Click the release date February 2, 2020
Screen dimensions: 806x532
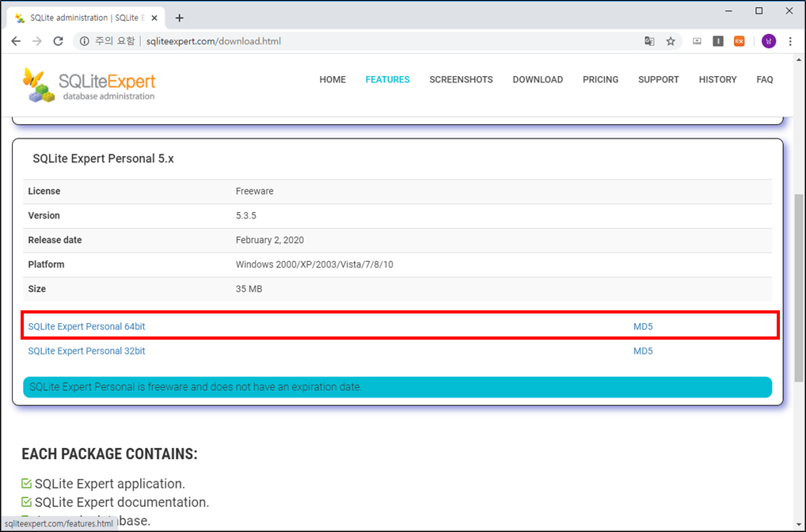click(269, 240)
